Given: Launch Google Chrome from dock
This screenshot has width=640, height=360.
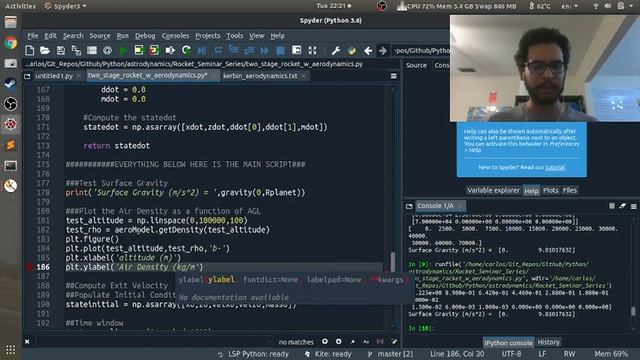Looking at the screenshot, I should coord(11,42).
